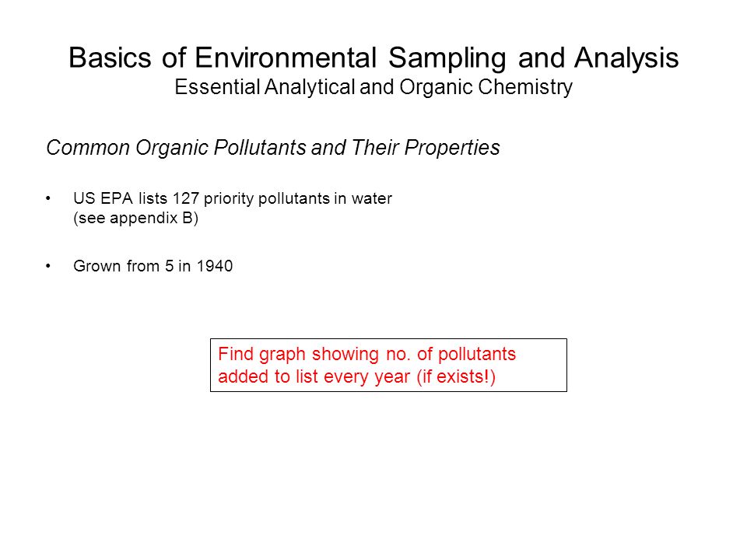Click the red word pollutants in the boxed note
This screenshot has height=560, width=747.
[477, 355]
